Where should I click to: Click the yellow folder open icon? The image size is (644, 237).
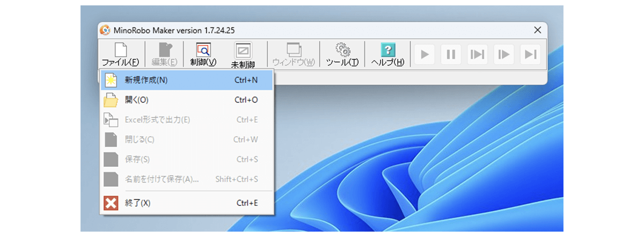click(x=111, y=100)
